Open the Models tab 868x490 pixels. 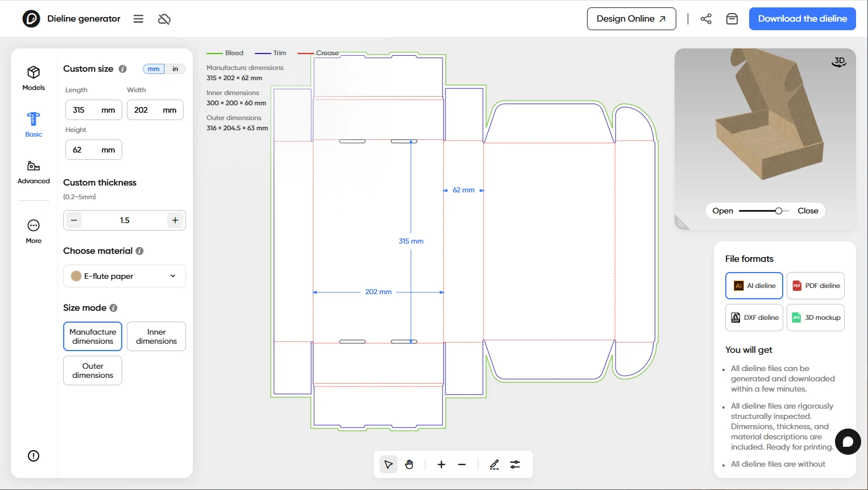[x=34, y=78]
